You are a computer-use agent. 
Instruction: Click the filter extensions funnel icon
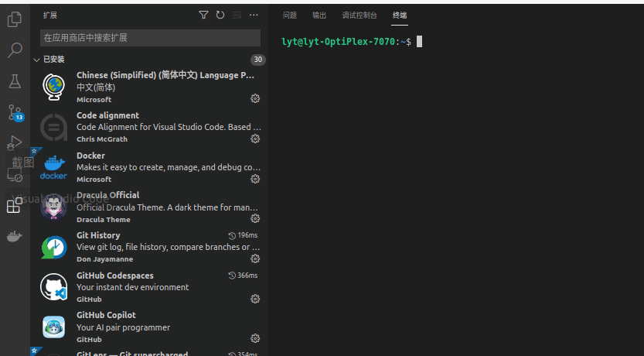pyautogui.click(x=203, y=15)
